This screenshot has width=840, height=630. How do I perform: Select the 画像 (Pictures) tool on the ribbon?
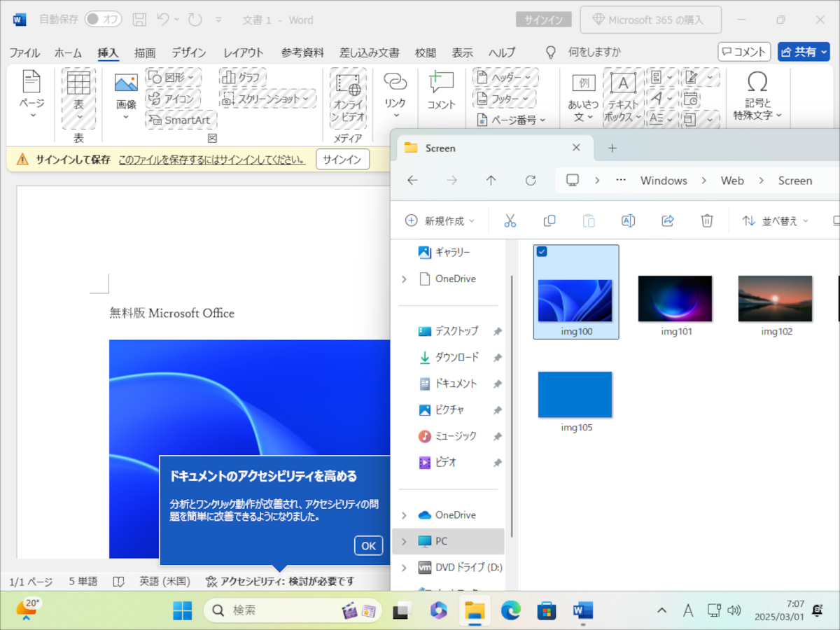pos(125,97)
